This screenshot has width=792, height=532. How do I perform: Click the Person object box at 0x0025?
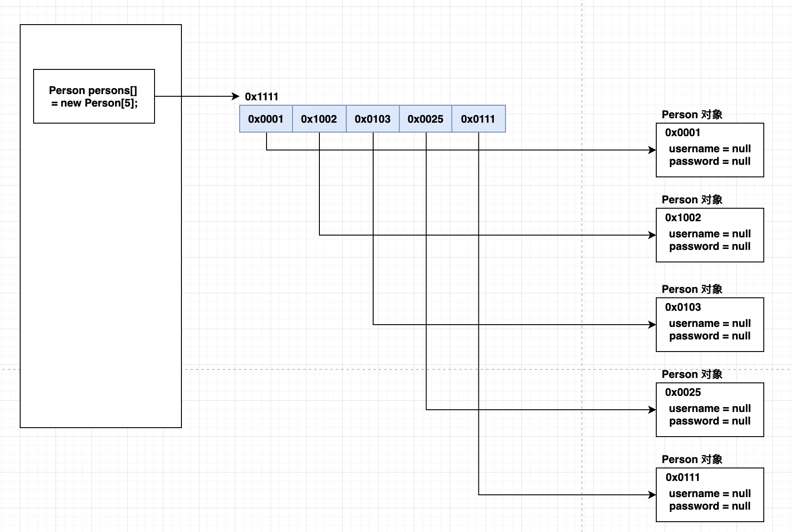710,410
